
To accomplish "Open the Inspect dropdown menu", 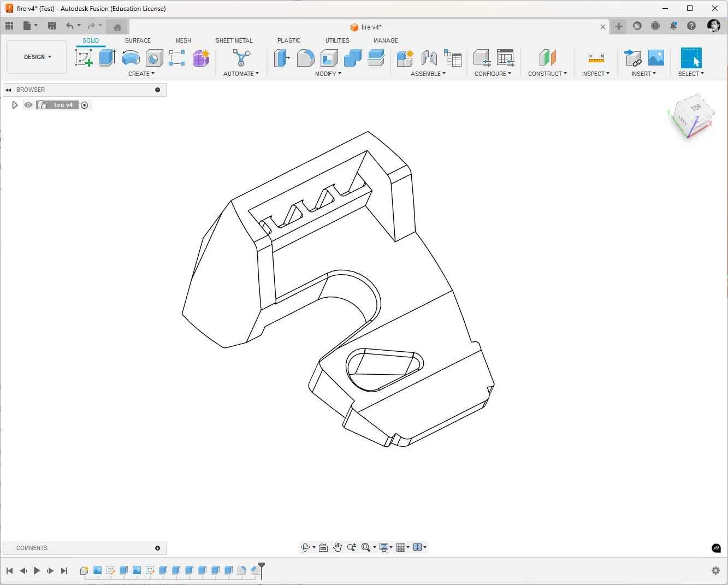I will pyautogui.click(x=596, y=74).
